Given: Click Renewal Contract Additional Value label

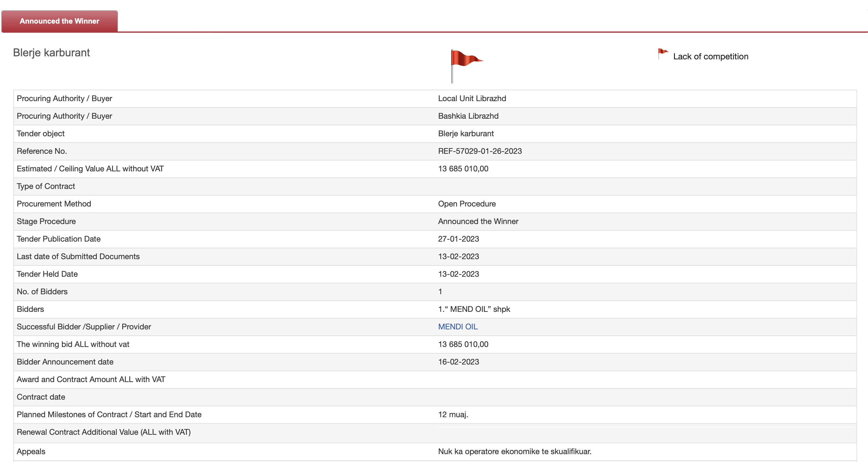Looking at the screenshot, I should (x=104, y=432).
